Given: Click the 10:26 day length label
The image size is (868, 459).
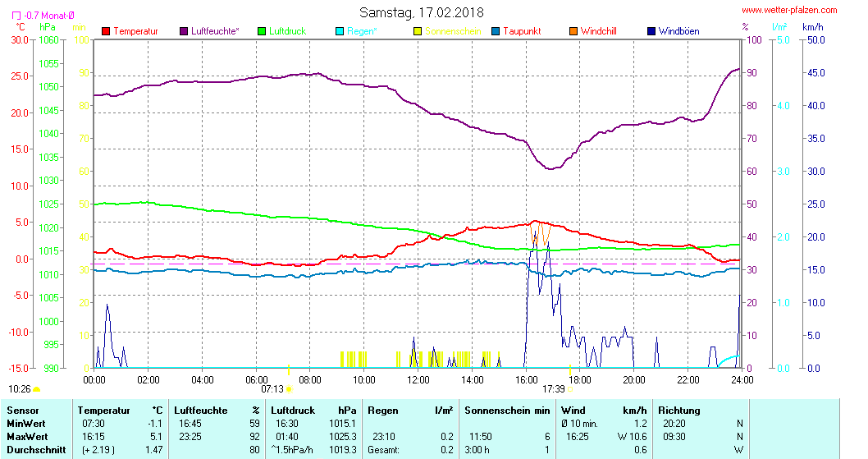Looking at the screenshot, I should point(20,389).
